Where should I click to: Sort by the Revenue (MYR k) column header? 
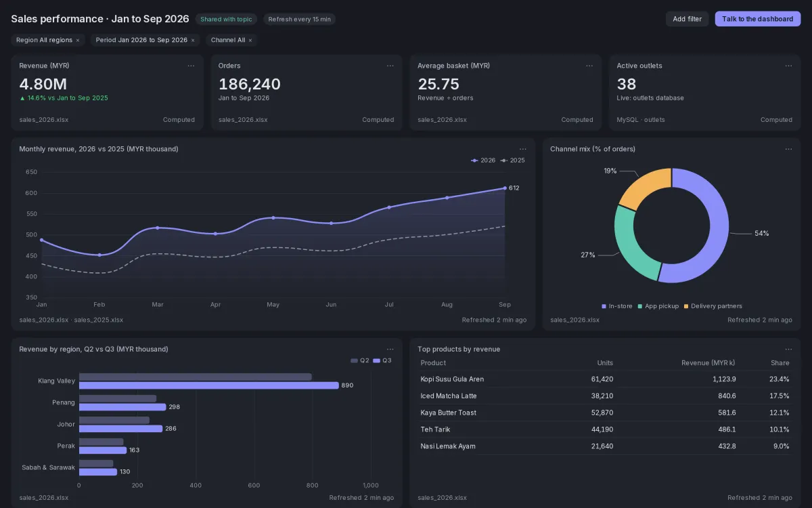click(x=708, y=363)
